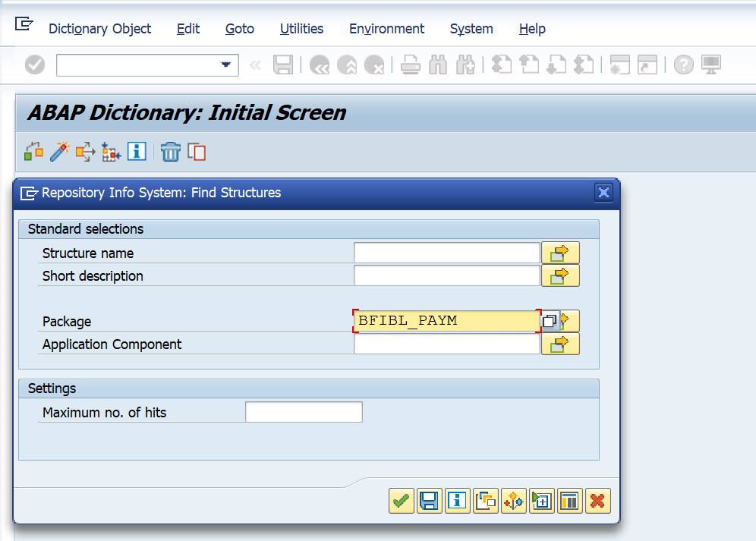Click multiple selection for Short description
The image size is (756, 541).
tap(560, 275)
